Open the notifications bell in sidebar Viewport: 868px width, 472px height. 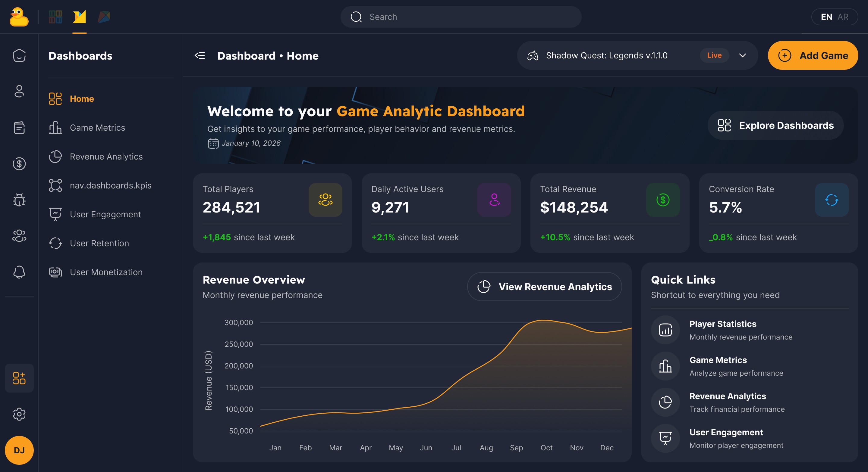(19, 272)
